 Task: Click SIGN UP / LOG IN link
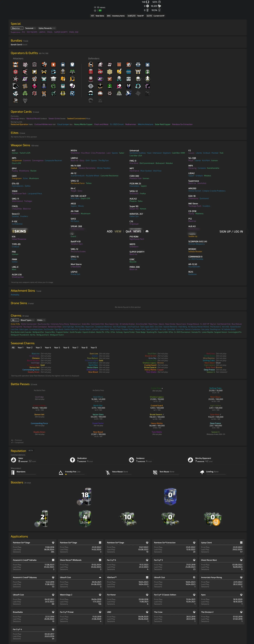tap(231, 232)
